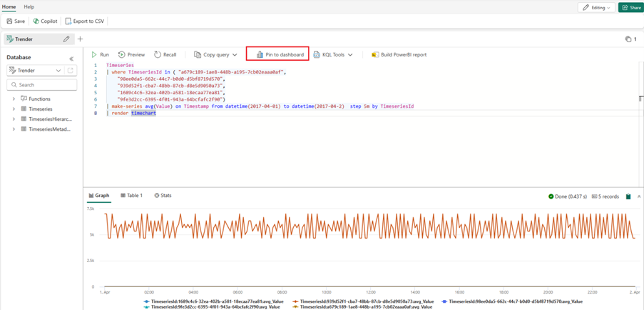Select the TimeseriesMetad... table item

(46, 129)
